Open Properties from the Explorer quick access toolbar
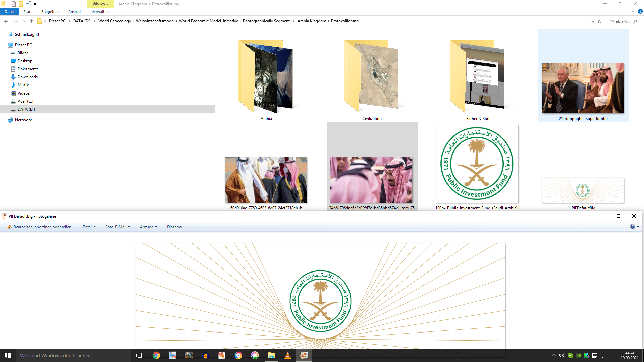The image size is (644, 362). pos(14,4)
